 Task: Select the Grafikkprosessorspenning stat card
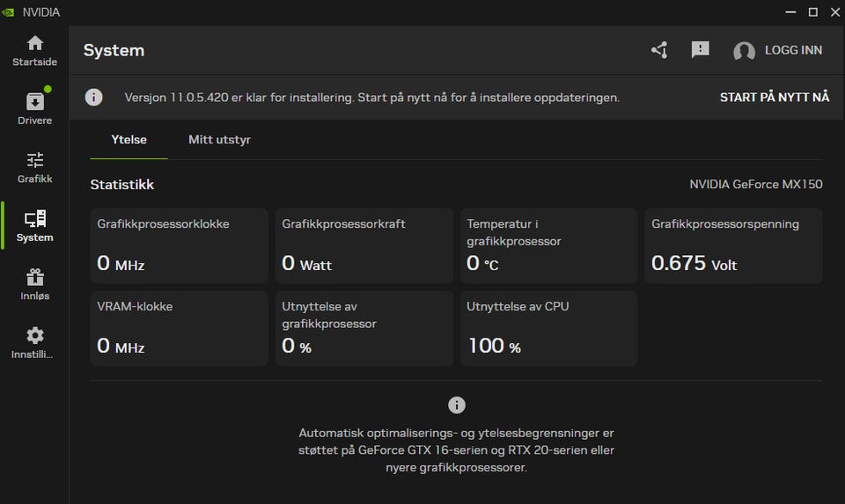point(733,246)
